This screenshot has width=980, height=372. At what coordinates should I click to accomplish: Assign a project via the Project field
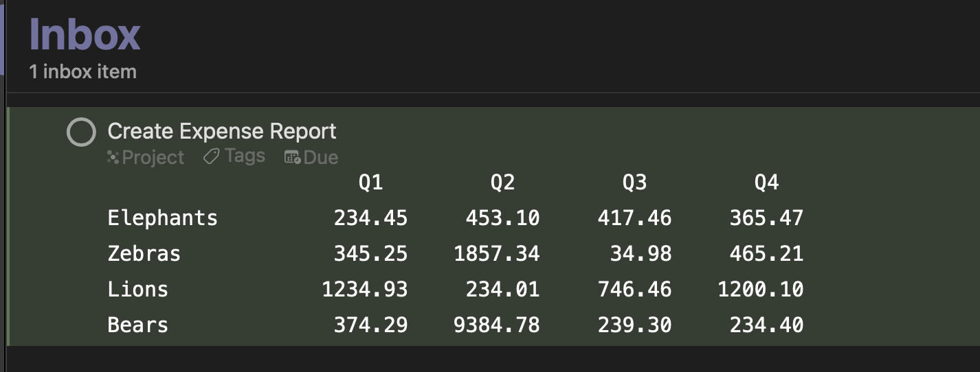146,158
